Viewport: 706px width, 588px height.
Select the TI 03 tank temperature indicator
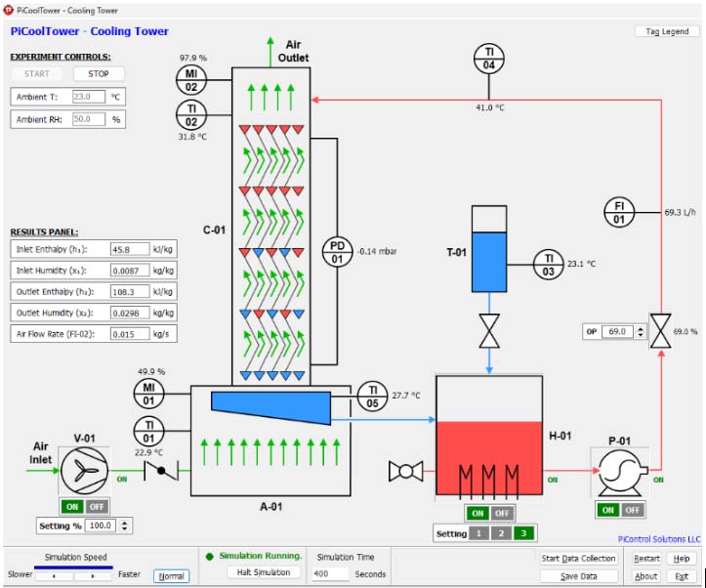click(548, 265)
